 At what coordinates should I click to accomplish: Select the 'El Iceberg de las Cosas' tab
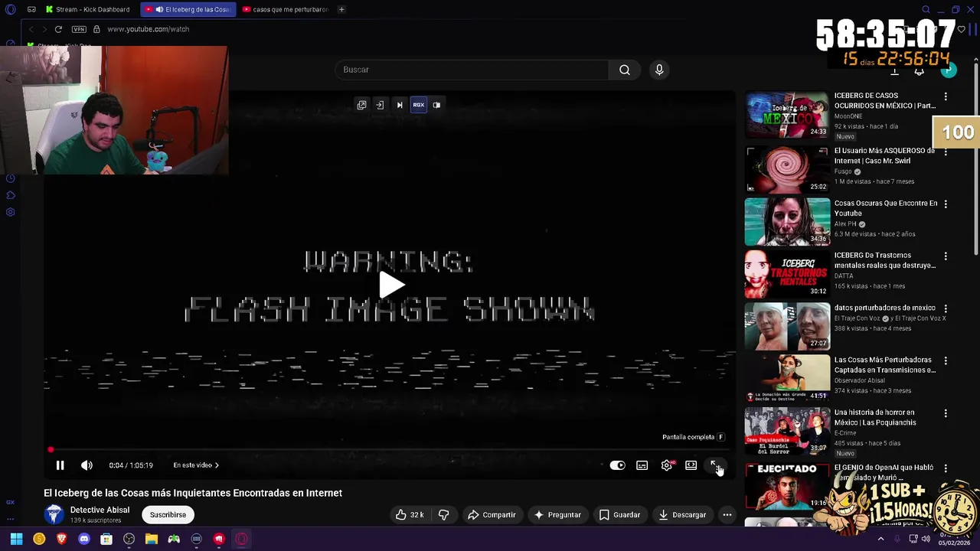pos(189,9)
